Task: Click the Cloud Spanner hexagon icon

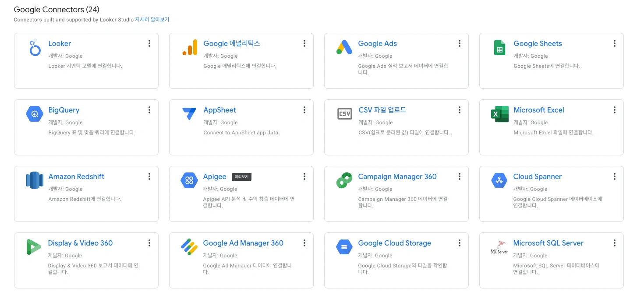Action: (x=499, y=180)
